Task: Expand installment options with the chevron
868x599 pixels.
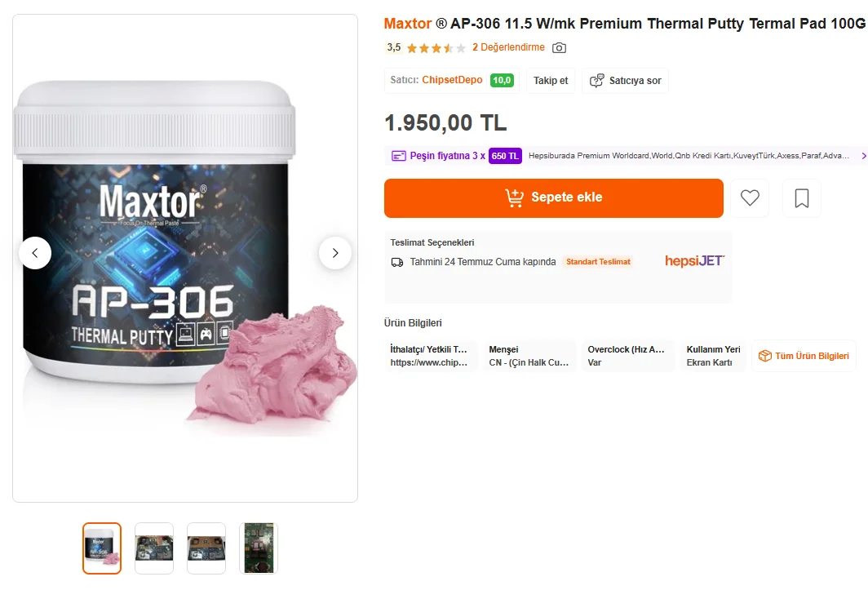Action: (863, 156)
